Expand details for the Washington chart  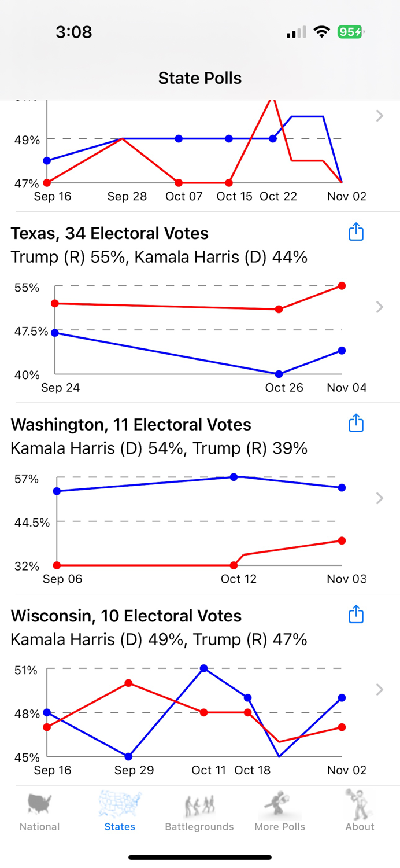pos(380,498)
